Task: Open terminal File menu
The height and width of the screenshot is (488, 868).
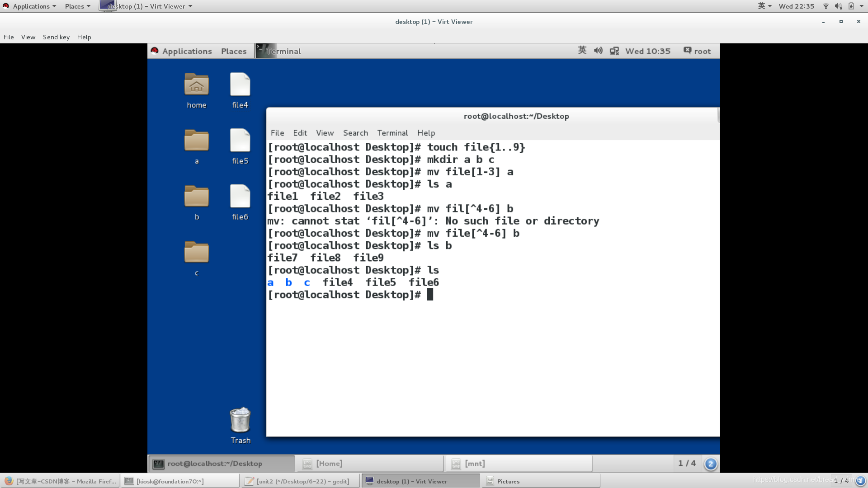Action: coord(277,133)
